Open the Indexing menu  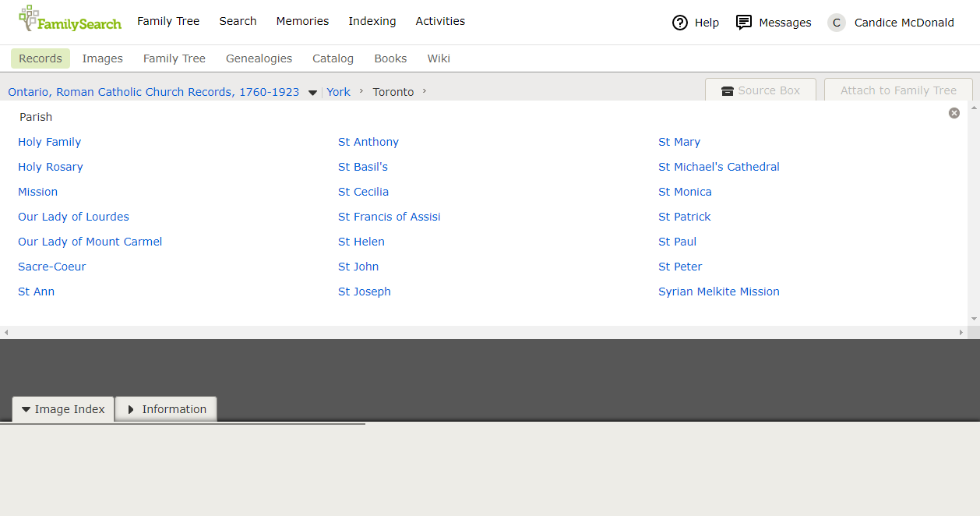(372, 21)
